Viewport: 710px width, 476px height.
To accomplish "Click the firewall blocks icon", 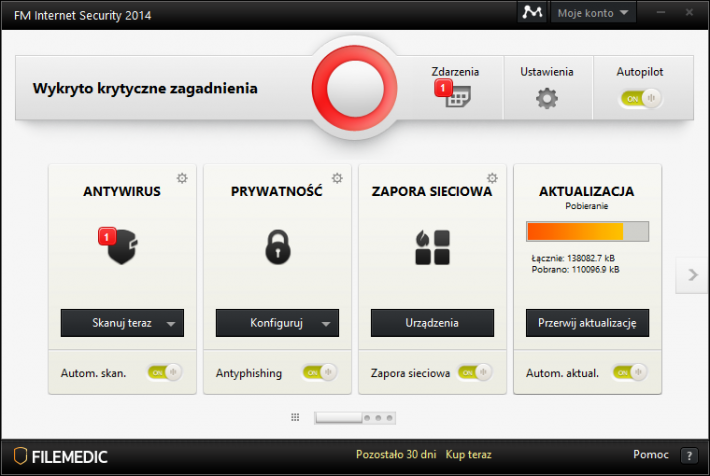I will tap(432, 247).
